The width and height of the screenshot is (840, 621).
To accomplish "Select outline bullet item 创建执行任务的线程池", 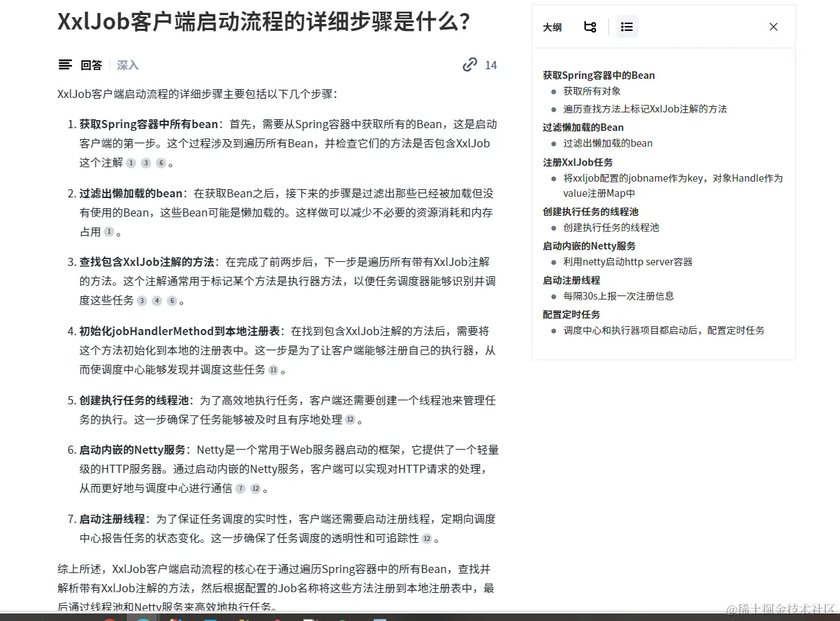I will coord(611,228).
